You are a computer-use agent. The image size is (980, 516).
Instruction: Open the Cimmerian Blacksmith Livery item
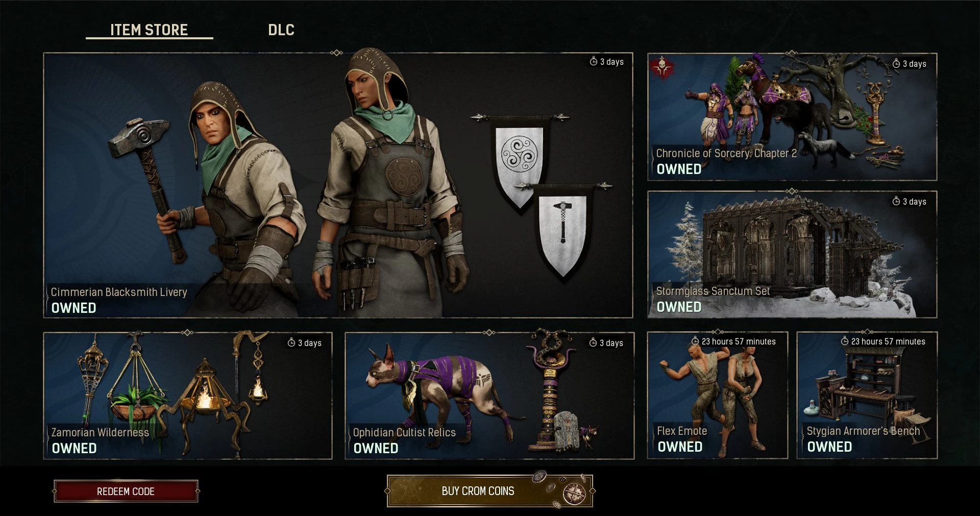click(338, 185)
